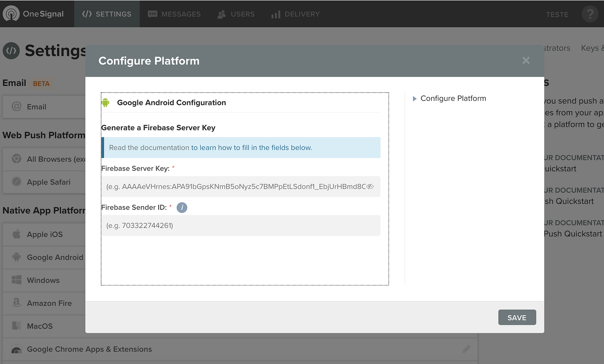Select the Email platform row
604x364 pixels.
[x=44, y=107]
